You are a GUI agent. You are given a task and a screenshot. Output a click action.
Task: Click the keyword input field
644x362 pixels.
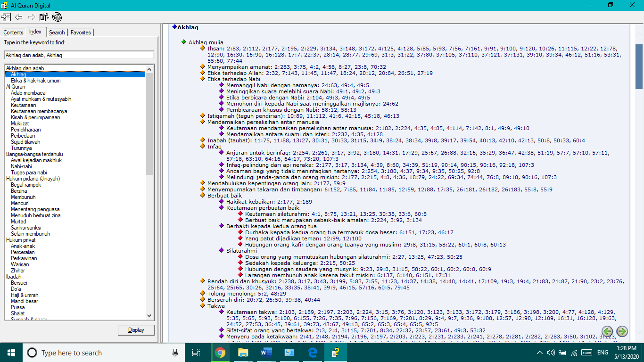click(79, 55)
